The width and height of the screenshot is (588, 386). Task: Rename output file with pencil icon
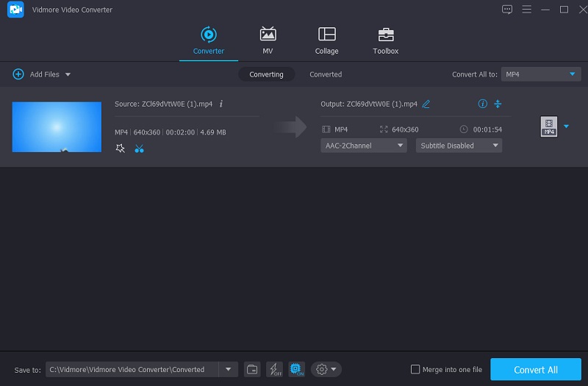coord(426,104)
